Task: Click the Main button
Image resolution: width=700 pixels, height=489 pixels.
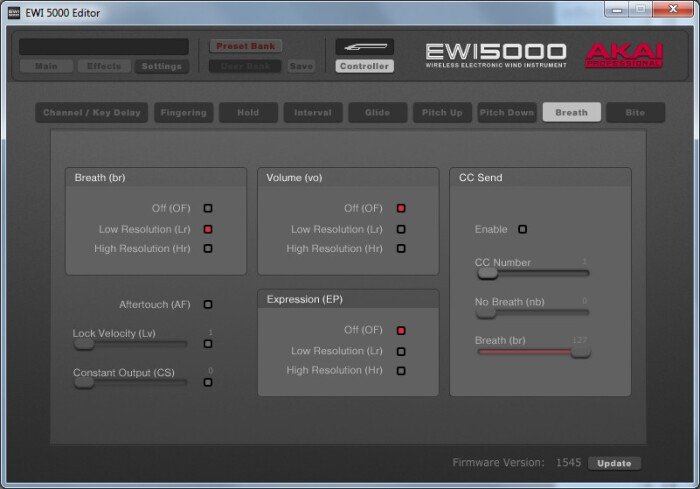Action: click(46, 66)
